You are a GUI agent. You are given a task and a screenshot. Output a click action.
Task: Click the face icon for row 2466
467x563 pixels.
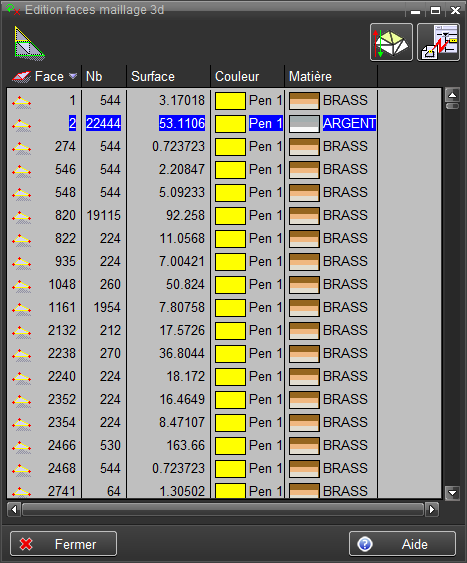(x=22, y=446)
